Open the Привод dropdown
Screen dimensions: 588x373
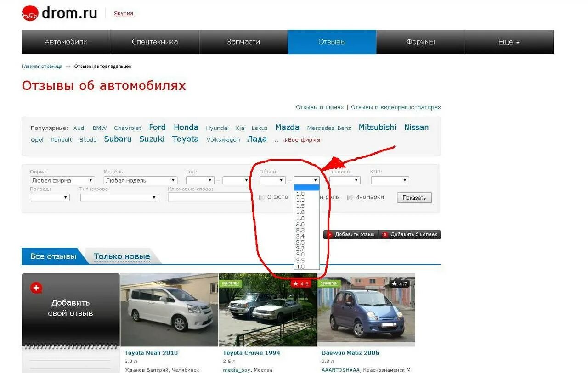(50, 197)
